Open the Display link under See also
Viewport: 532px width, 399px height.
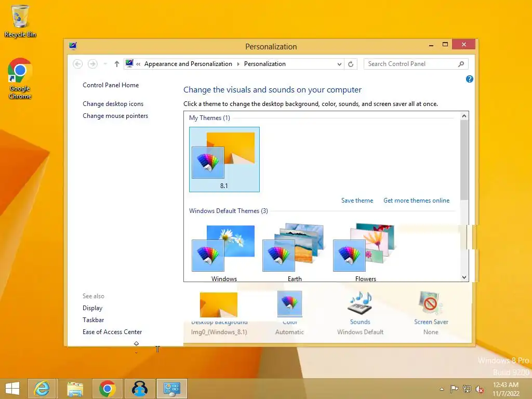(x=92, y=308)
